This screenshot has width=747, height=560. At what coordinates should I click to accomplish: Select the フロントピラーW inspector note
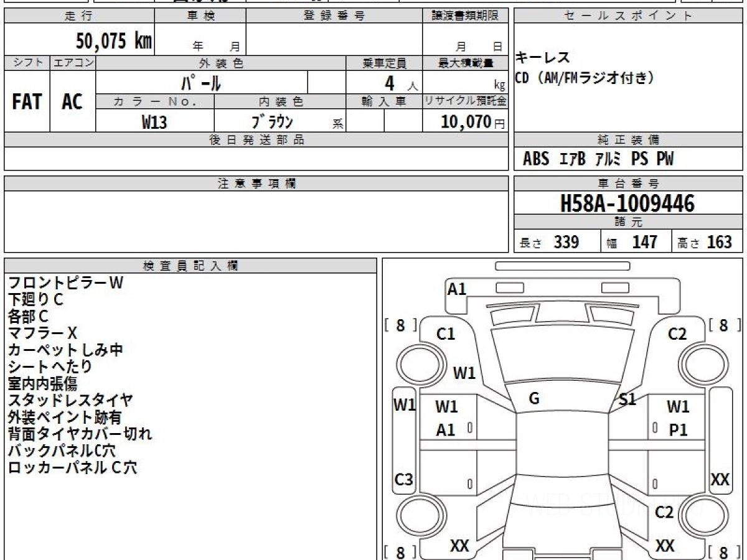pyautogui.click(x=66, y=283)
